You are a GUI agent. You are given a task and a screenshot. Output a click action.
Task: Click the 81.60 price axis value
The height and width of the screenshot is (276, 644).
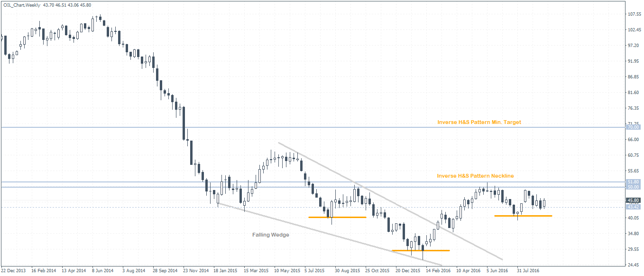click(x=634, y=93)
